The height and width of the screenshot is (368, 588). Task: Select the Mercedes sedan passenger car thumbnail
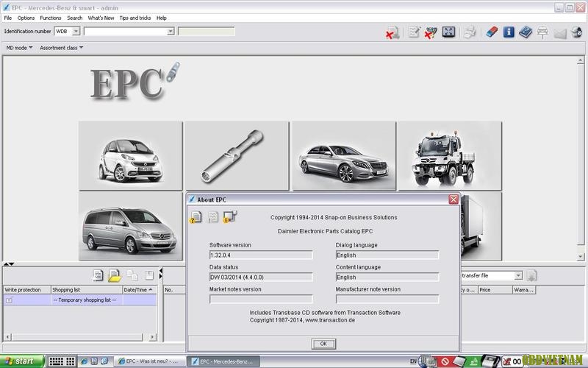pos(343,155)
